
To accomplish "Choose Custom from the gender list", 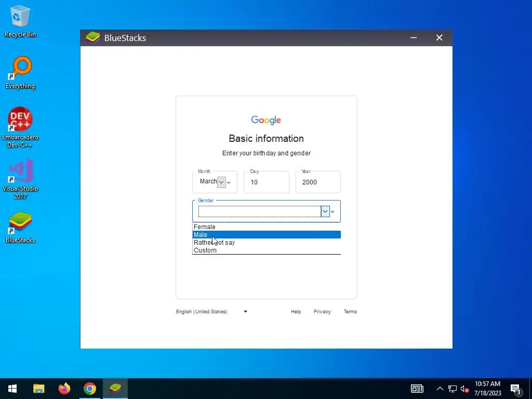I will pyautogui.click(x=267, y=250).
